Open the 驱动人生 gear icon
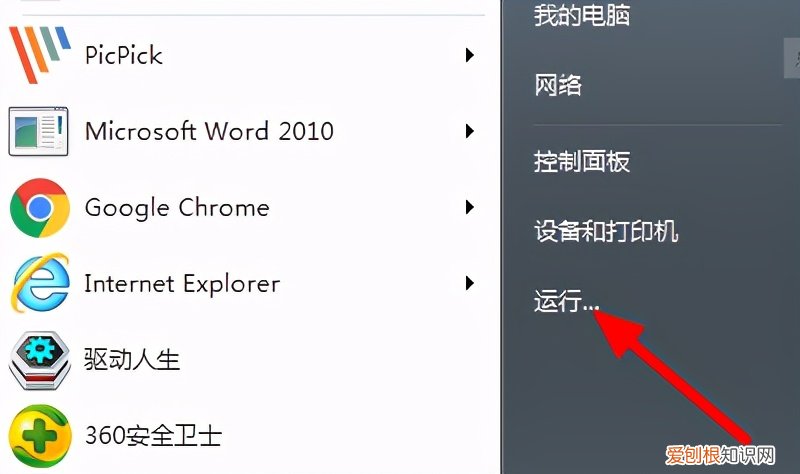 coord(39,360)
